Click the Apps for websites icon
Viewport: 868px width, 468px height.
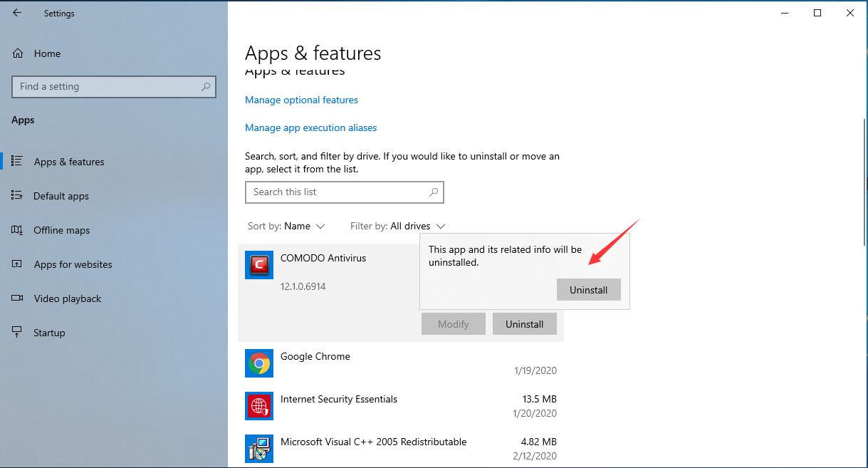pyautogui.click(x=18, y=264)
